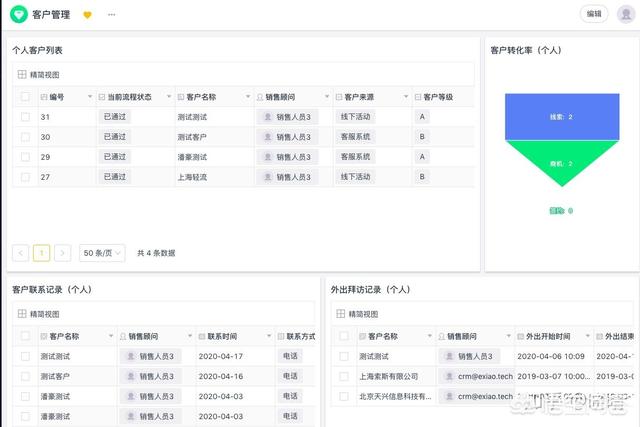Open the 客户来源 column dropdown arrow
This screenshot has height=427, width=640.
(406, 97)
